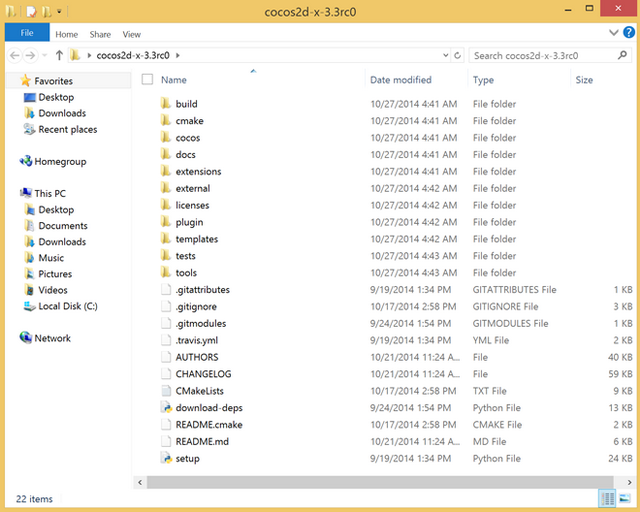640x512 pixels.
Task: Select the README.md file name
Action: tap(202, 441)
